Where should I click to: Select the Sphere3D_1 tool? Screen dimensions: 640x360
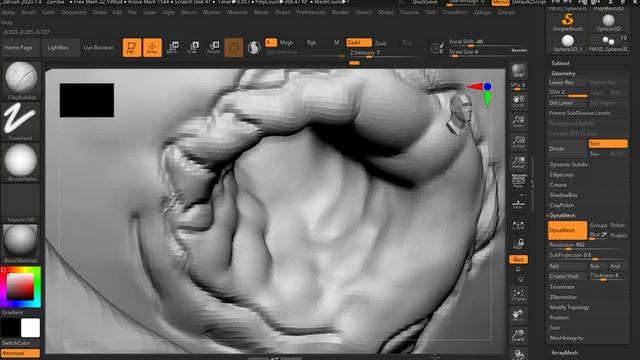tap(567, 43)
